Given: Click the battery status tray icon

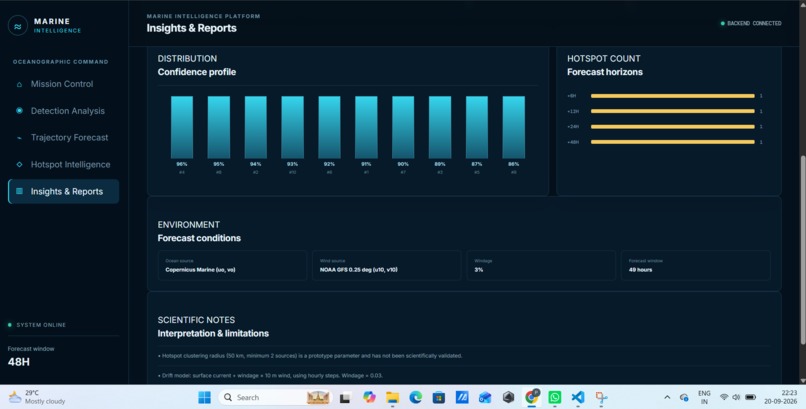Looking at the screenshot, I should click(750, 397).
